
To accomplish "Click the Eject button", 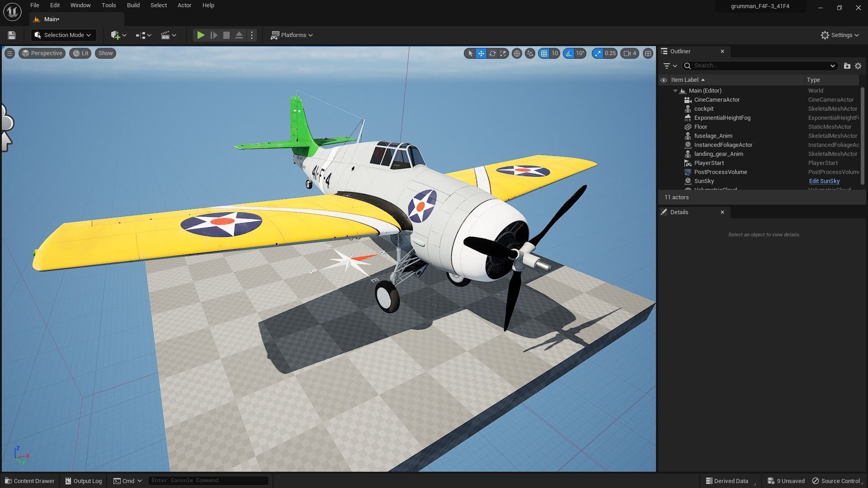I will click(x=239, y=35).
